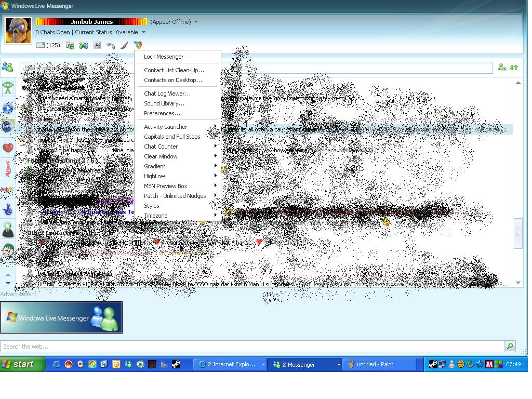Click the red heart sidebar tab icon
Screen dimensions: 532x399
pos(8,148)
